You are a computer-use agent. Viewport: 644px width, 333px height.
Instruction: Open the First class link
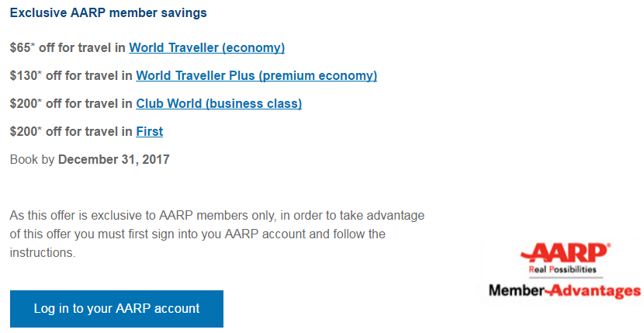tap(149, 132)
